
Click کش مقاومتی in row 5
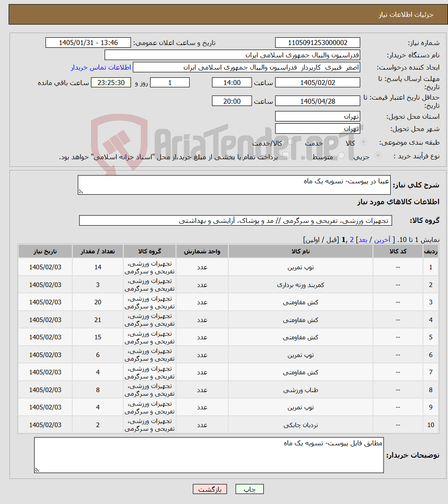click(301, 338)
